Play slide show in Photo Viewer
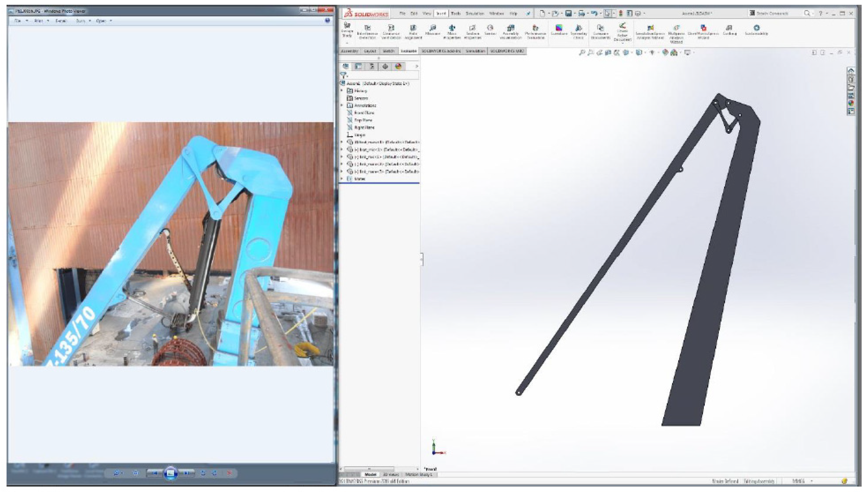The width and height of the screenshot is (868, 493). point(171,473)
